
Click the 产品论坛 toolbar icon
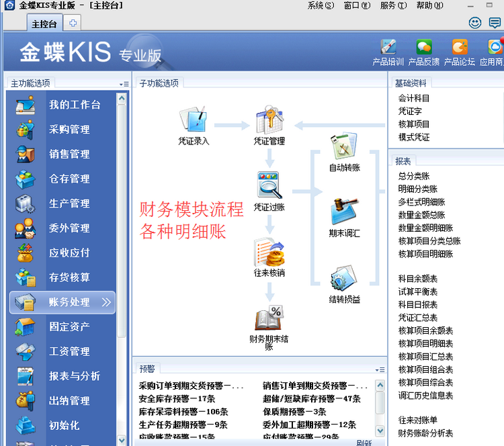(x=460, y=48)
